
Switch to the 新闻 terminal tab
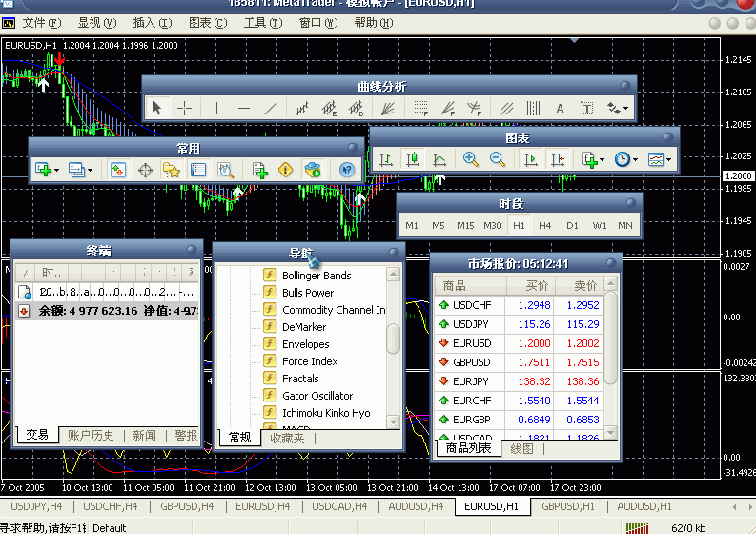point(144,436)
